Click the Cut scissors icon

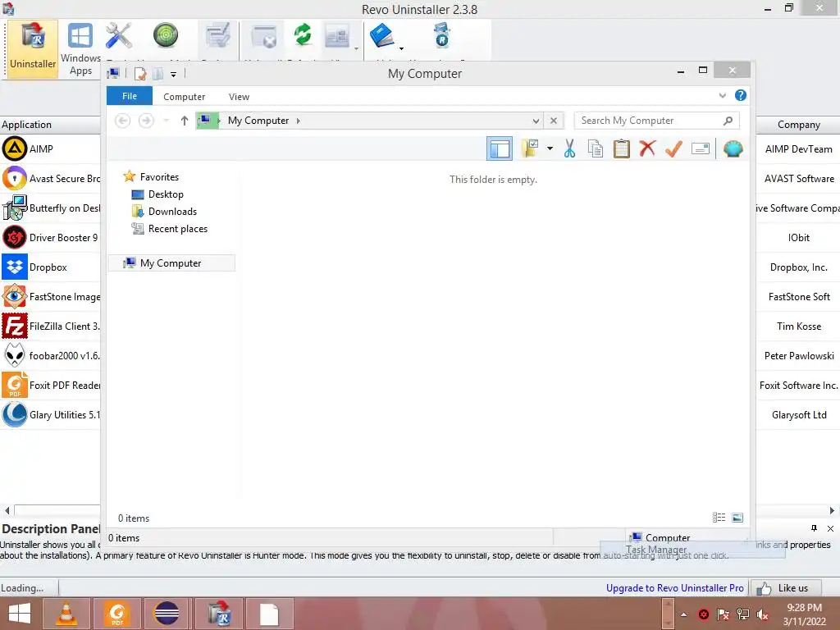569,148
